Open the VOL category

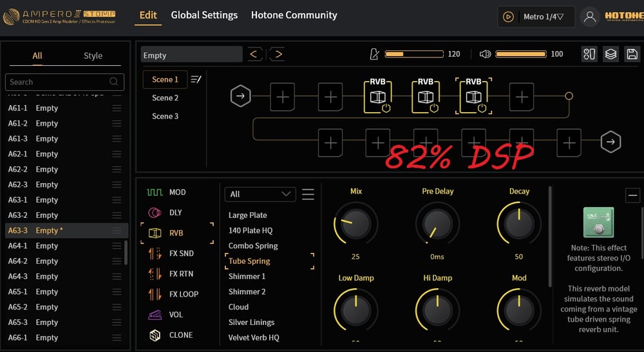[165, 315]
